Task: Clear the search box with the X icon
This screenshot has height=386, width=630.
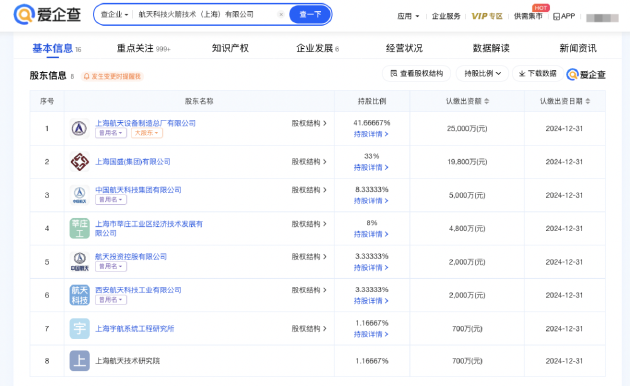Action: pyautogui.click(x=281, y=14)
